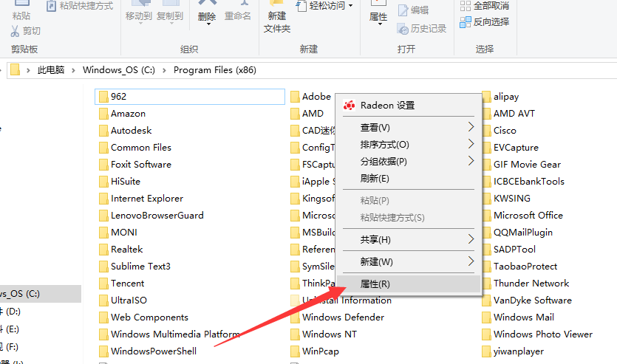Open the 共享(H) submenu

(409, 239)
